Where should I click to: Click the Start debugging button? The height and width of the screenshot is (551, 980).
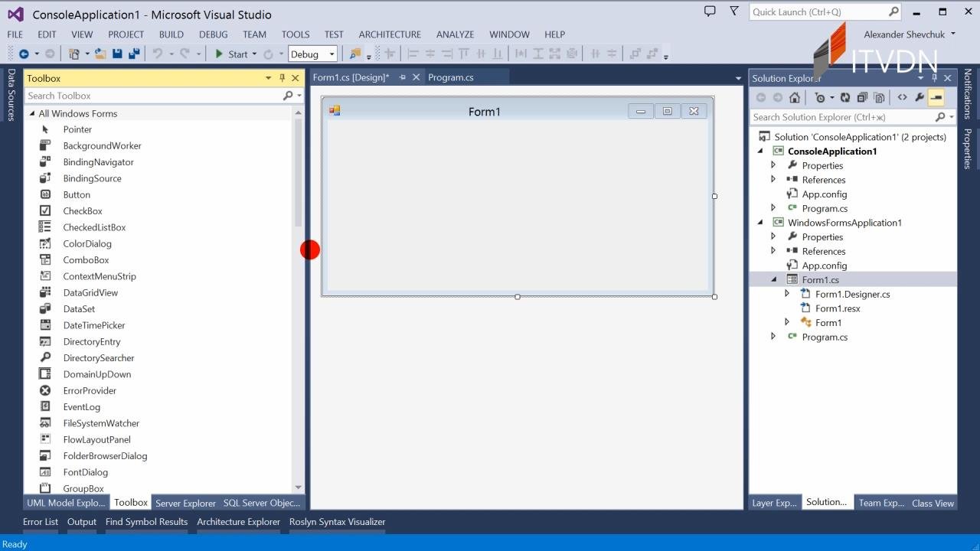(231, 54)
